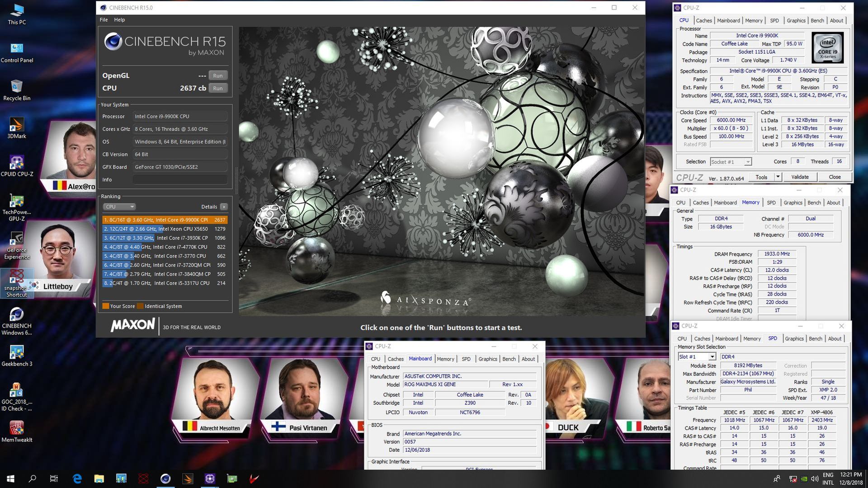This screenshot has width=868, height=488.
Task: Open the Socket #1 selection dropdown
Action: coord(731,162)
